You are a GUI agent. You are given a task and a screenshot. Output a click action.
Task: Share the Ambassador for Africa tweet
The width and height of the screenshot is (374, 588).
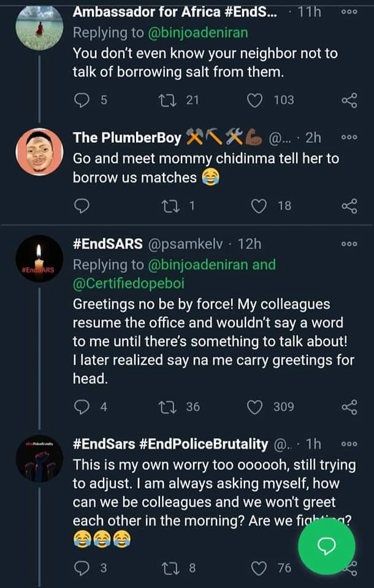[x=349, y=100]
